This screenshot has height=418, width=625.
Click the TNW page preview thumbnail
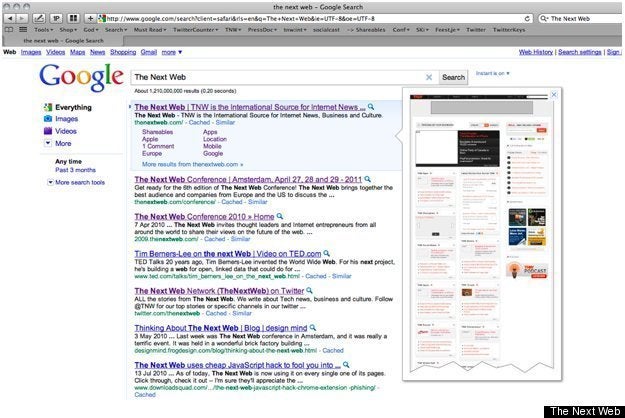click(x=482, y=232)
